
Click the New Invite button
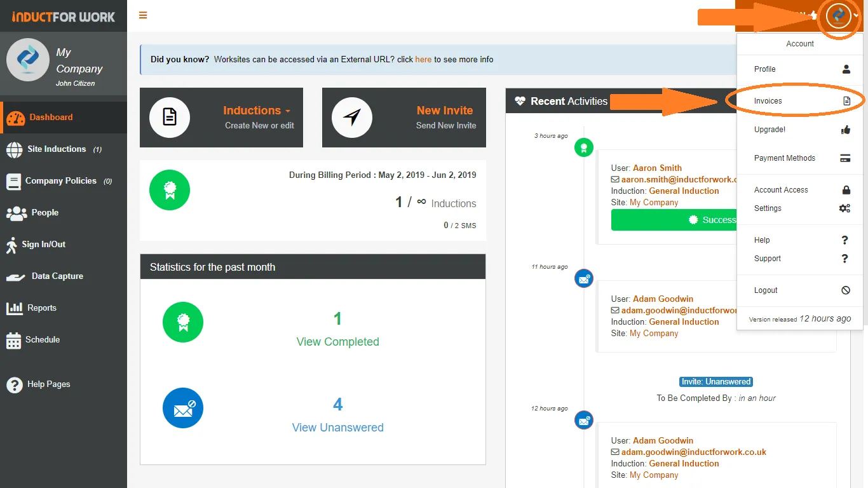point(404,118)
